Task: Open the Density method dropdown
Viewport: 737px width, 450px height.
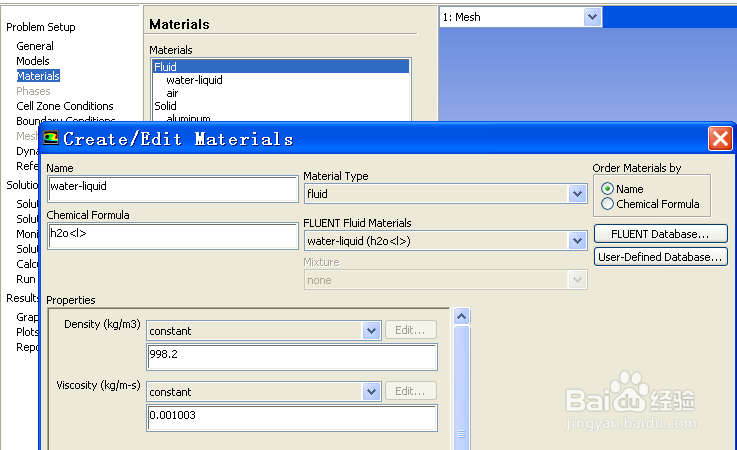Action: tap(371, 331)
